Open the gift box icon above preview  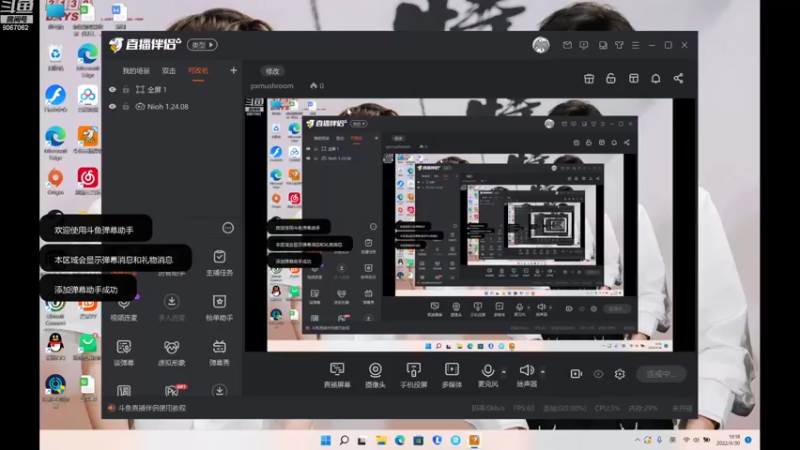[x=589, y=79]
